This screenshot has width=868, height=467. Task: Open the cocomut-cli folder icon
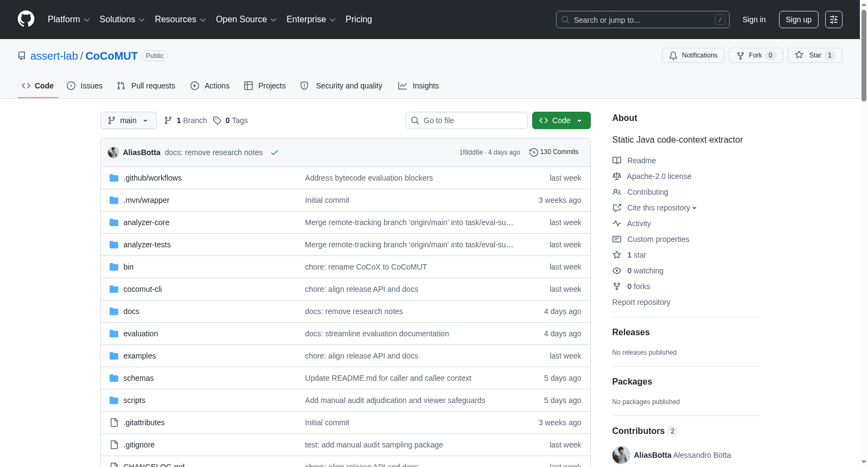(x=114, y=289)
